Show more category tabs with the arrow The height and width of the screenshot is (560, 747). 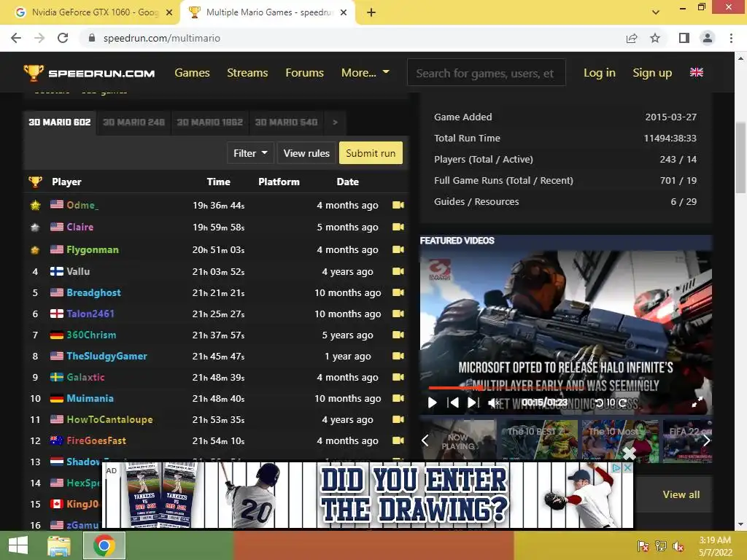click(335, 122)
